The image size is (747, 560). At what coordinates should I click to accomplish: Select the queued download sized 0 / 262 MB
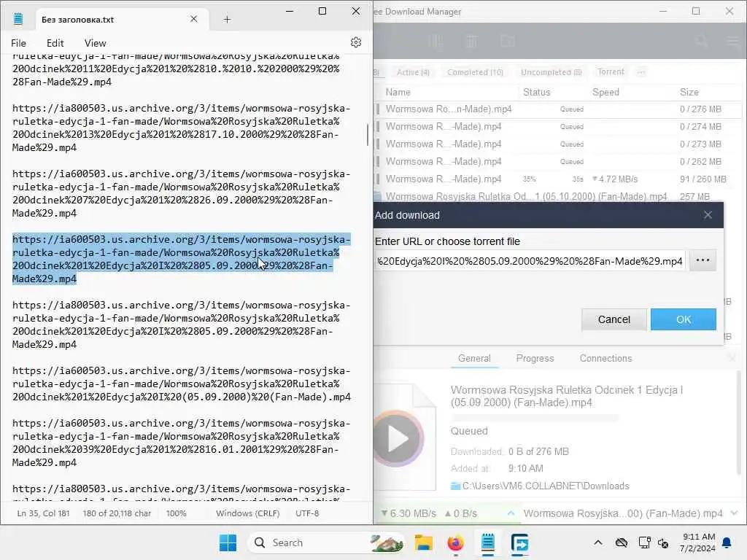pyautogui.click(x=559, y=161)
